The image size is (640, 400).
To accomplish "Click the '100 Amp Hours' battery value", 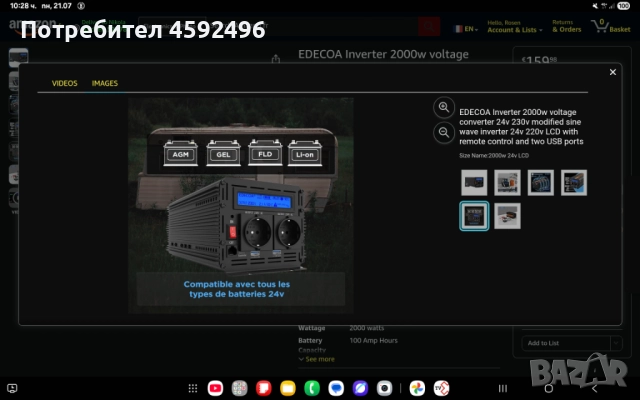I will [373, 340].
